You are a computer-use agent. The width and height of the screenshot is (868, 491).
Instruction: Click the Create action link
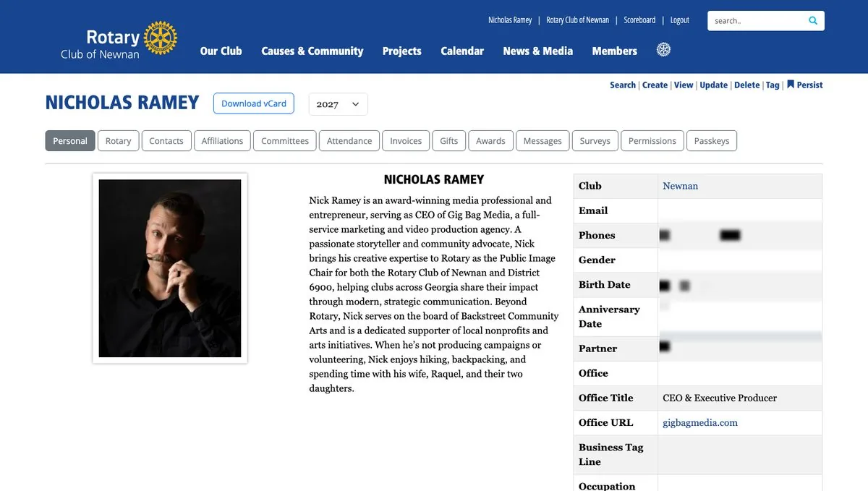[x=655, y=85]
